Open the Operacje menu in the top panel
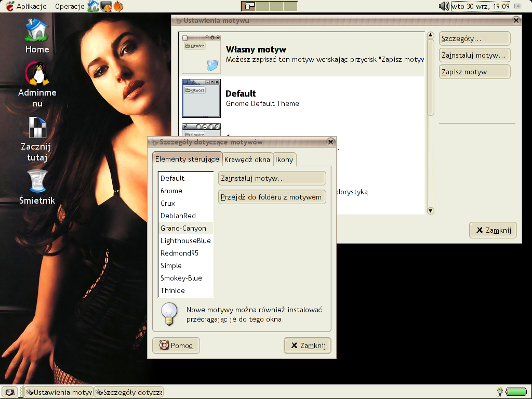Viewport: 532px width, 399px height. [70, 6]
